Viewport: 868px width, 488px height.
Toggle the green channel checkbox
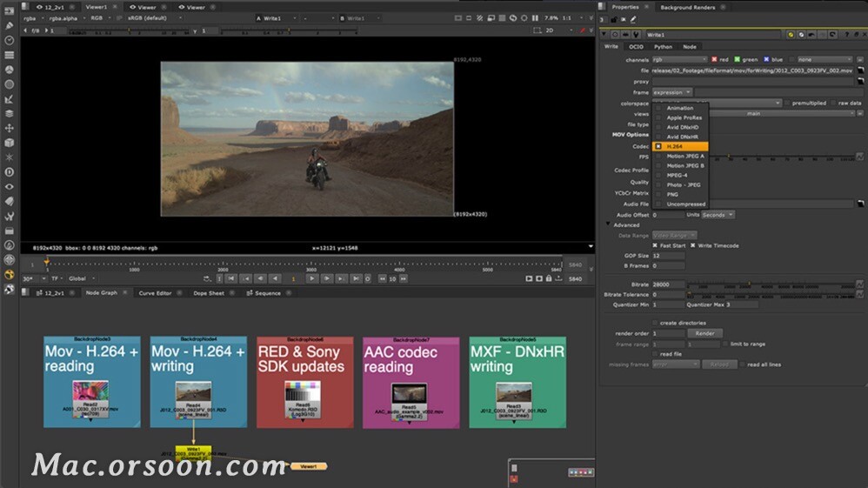click(737, 59)
